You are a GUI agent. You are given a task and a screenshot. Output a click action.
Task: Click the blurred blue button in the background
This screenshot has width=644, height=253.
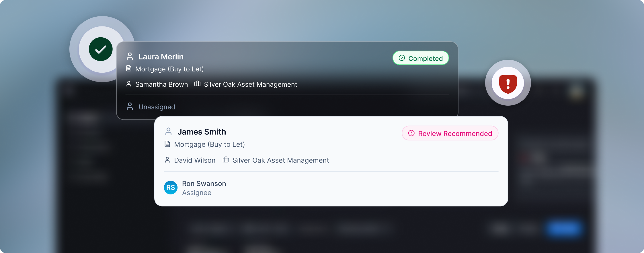coord(564,229)
